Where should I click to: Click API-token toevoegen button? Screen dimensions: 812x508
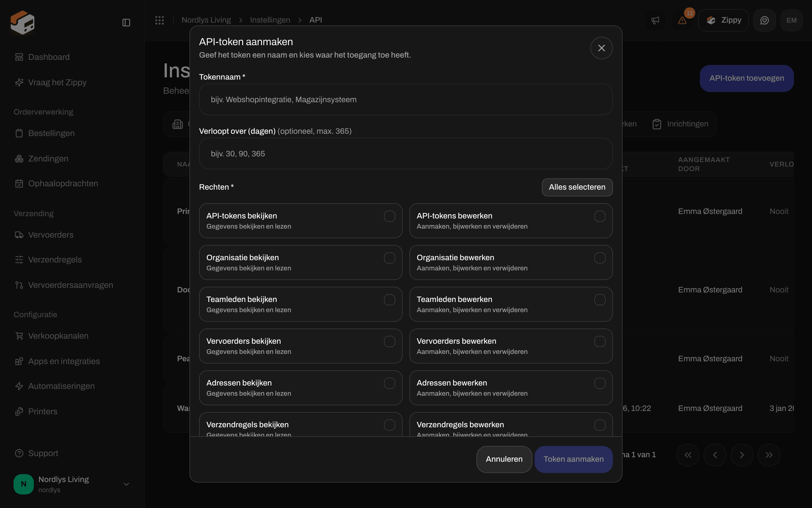pyautogui.click(x=747, y=78)
